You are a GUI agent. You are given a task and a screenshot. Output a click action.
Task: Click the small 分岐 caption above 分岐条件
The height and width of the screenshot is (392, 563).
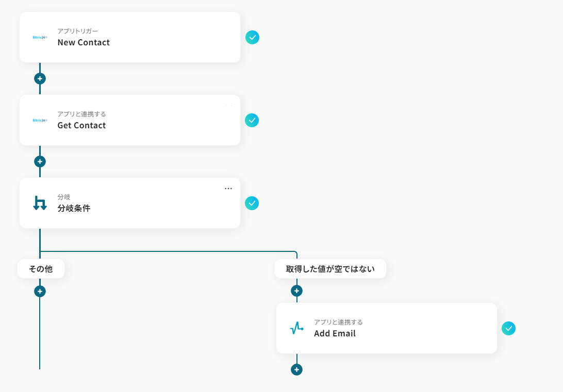pos(64,197)
